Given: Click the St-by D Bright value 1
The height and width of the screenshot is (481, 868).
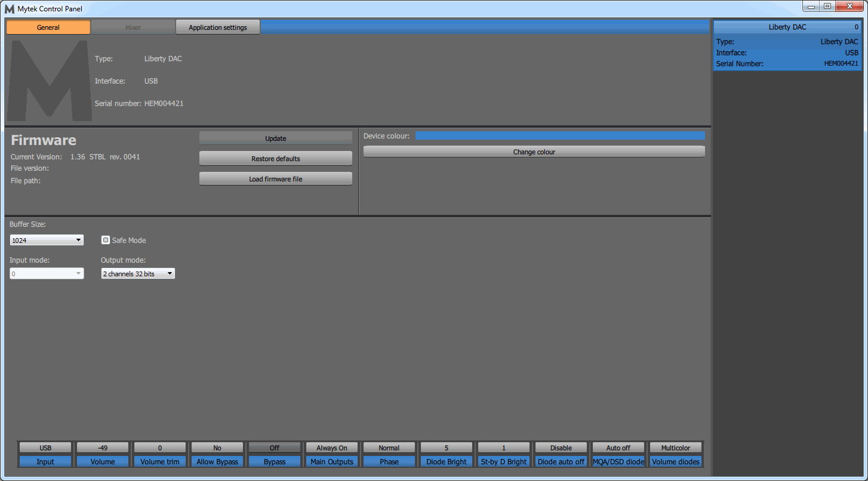Looking at the screenshot, I should (x=504, y=448).
